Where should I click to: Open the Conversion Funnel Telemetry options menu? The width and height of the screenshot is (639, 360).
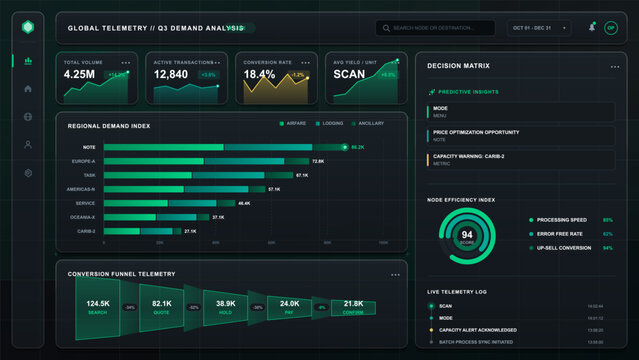click(395, 275)
